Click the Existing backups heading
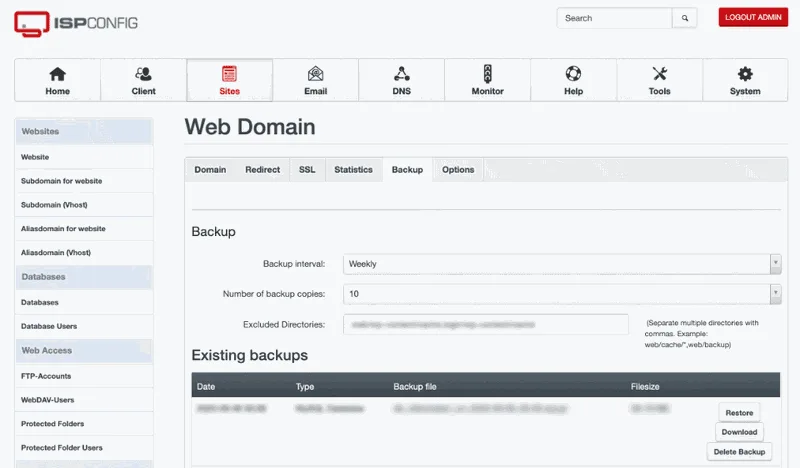 (x=249, y=355)
